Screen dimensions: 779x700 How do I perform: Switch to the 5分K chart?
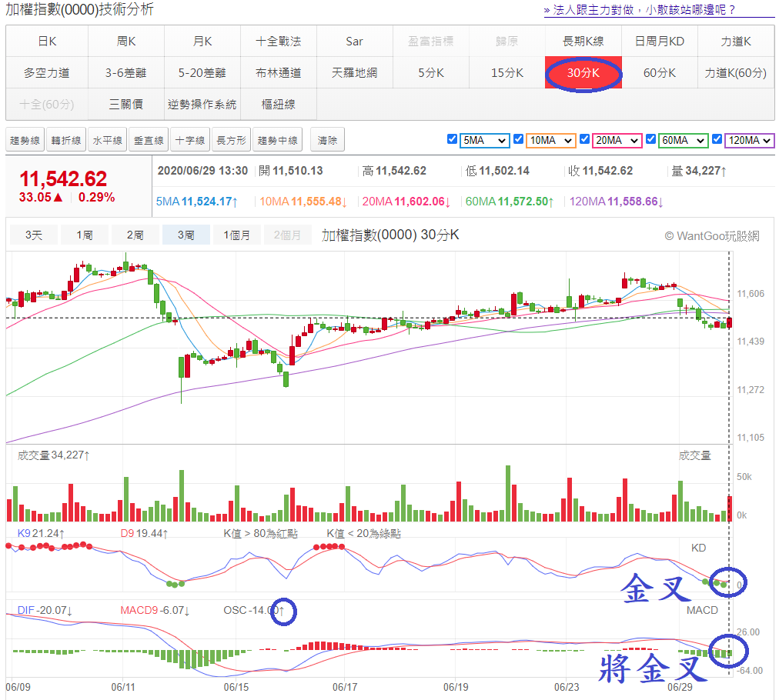[x=431, y=73]
